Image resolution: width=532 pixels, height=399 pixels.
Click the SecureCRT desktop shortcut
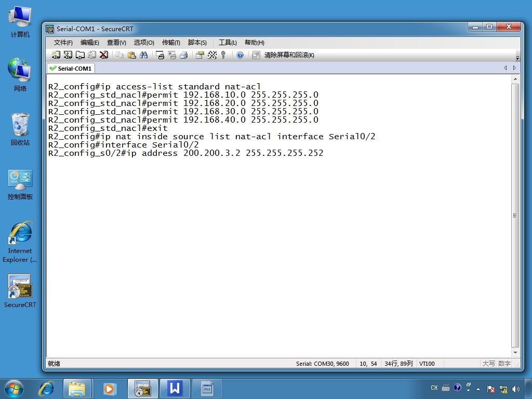(20, 291)
